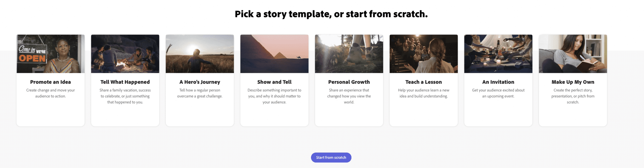Select the An Invitation card description

498,93
